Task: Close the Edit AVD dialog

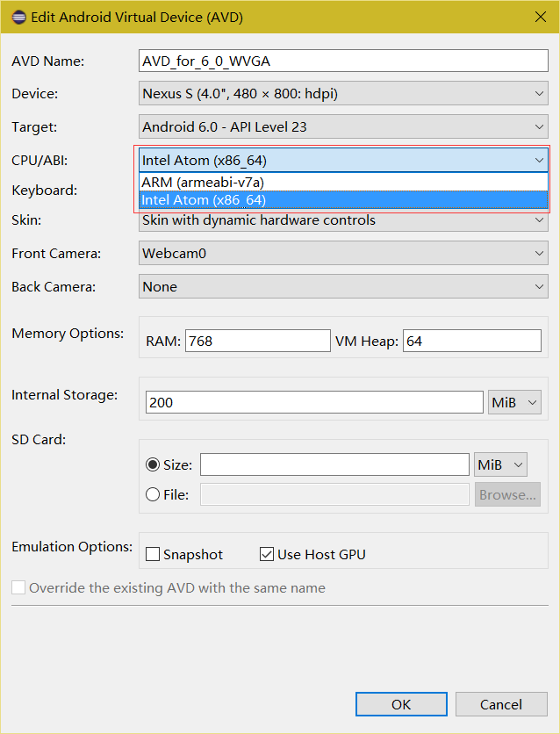Action: pos(541,18)
